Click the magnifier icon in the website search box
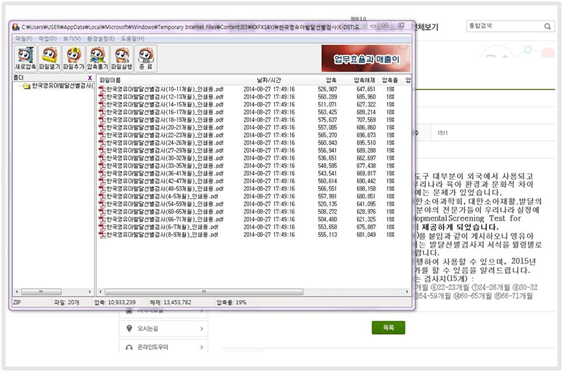The width and height of the screenshot is (562, 375). pyautogui.click(x=547, y=26)
